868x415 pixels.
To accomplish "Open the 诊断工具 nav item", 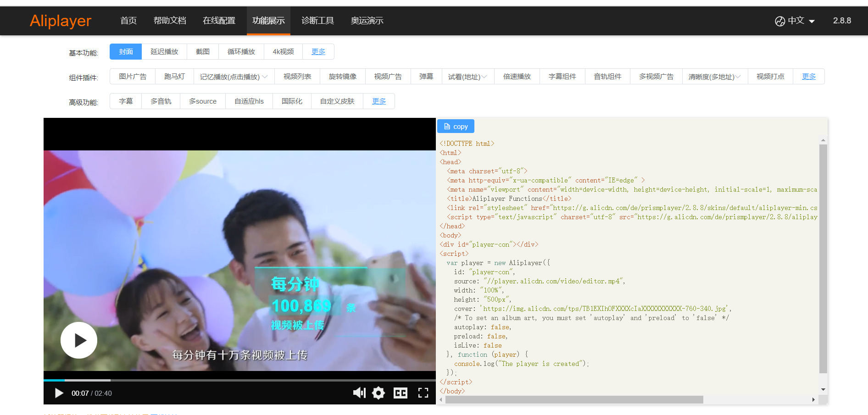I will (x=317, y=21).
